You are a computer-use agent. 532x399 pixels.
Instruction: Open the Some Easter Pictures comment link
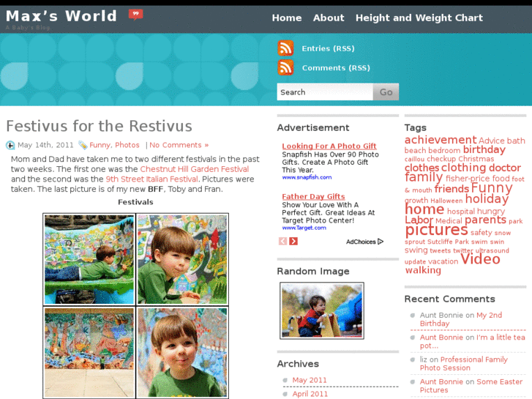[x=471, y=386]
